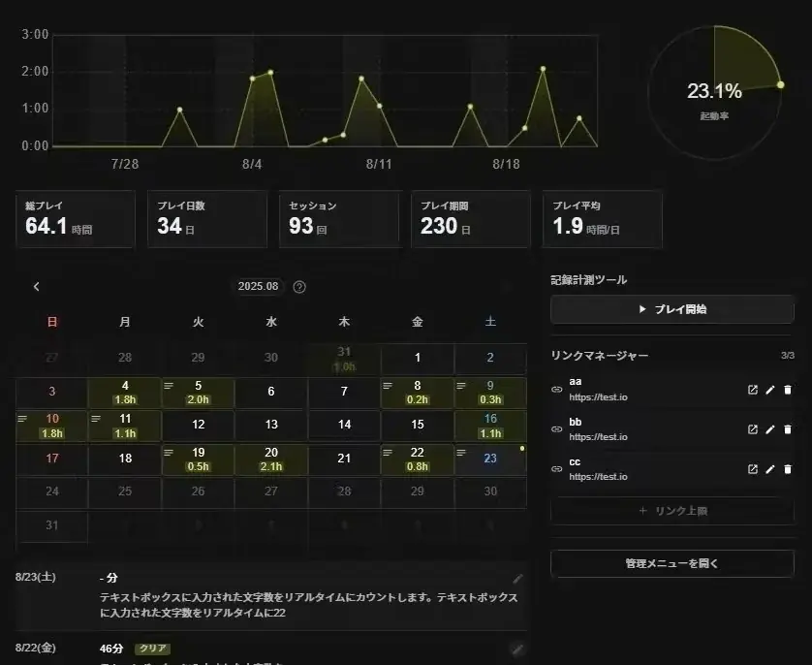
Task: Click the note icon on August 5
Action: (169, 385)
